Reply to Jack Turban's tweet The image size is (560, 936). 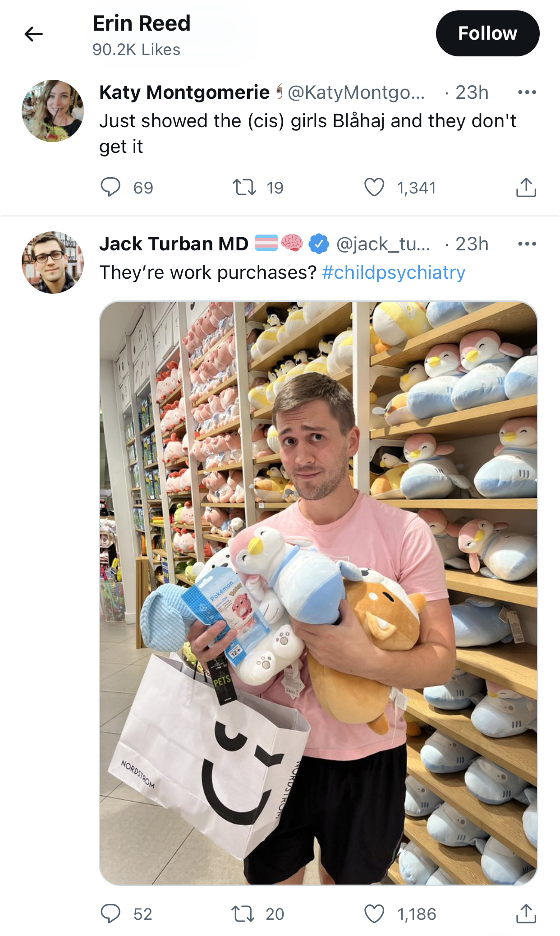(110, 913)
